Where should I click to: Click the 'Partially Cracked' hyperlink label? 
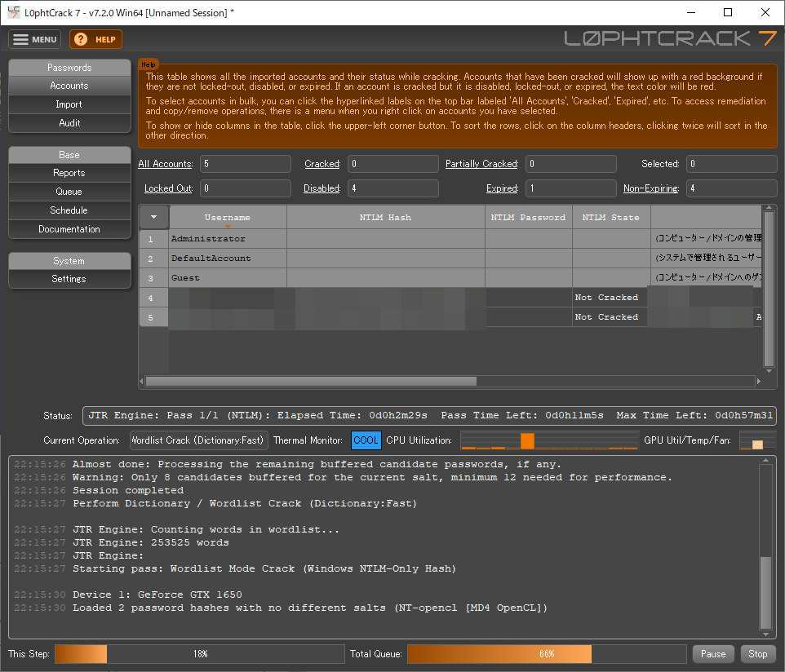pyautogui.click(x=481, y=164)
